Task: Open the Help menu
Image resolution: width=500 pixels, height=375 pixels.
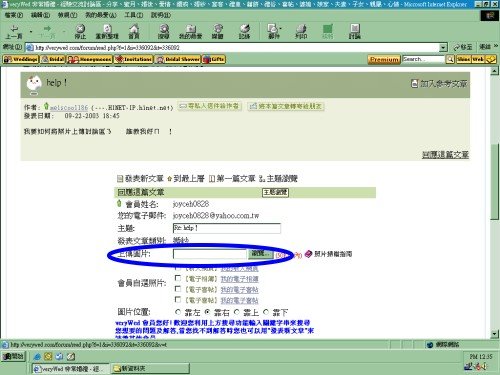Action: coord(161,15)
